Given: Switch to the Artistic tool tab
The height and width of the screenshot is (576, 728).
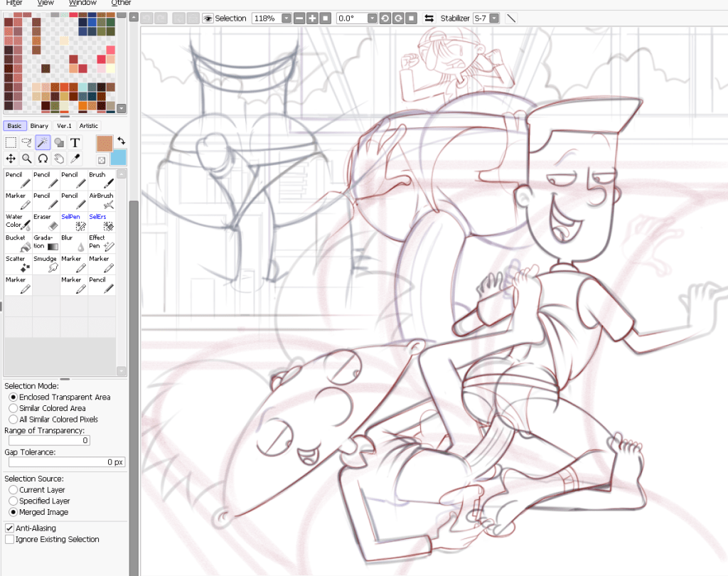Looking at the screenshot, I should (x=88, y=126).
